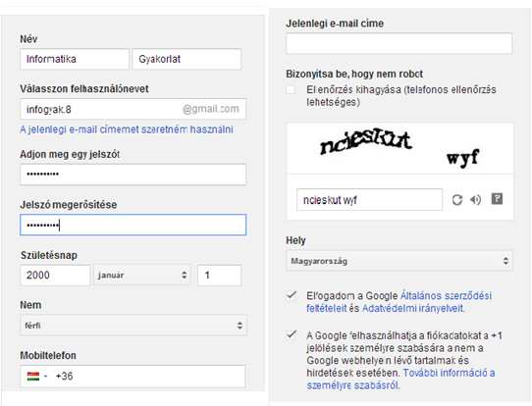Image resolution: width=532 pixels, height=406 pixels.
Task: Open 'További információ a személyre szabásról' link
Action: [x=400, y=379]
